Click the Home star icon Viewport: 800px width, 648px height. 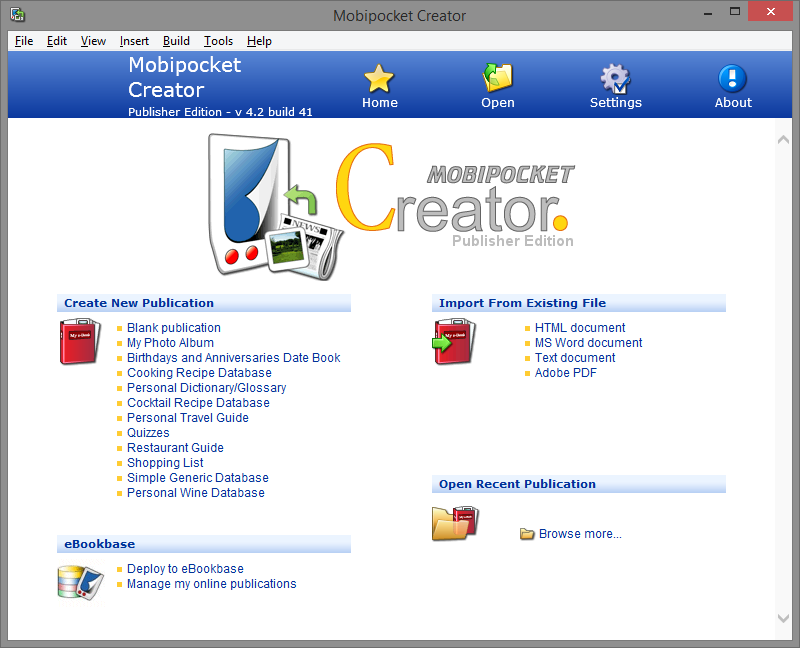point(379,79)
